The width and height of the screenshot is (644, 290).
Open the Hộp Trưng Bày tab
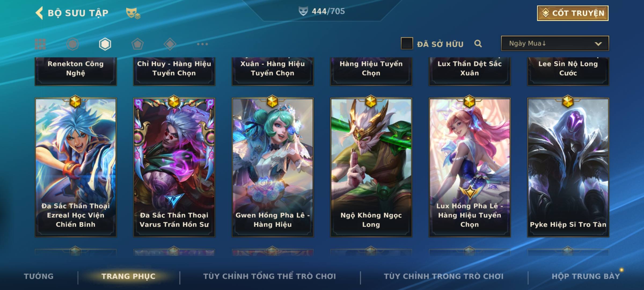point(586,276)
